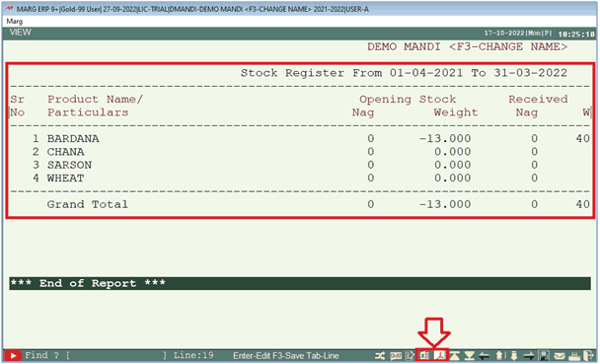The height and width of the screenshot is (364, 600).
Task: Click the up arrow navigation icon
Action: [499, 356]
